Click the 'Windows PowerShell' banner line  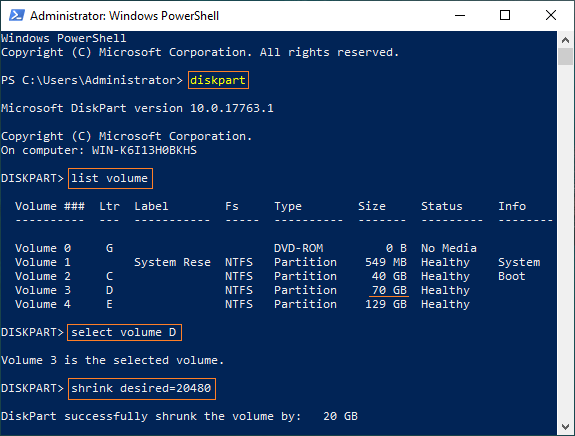(x=63, y=38)
